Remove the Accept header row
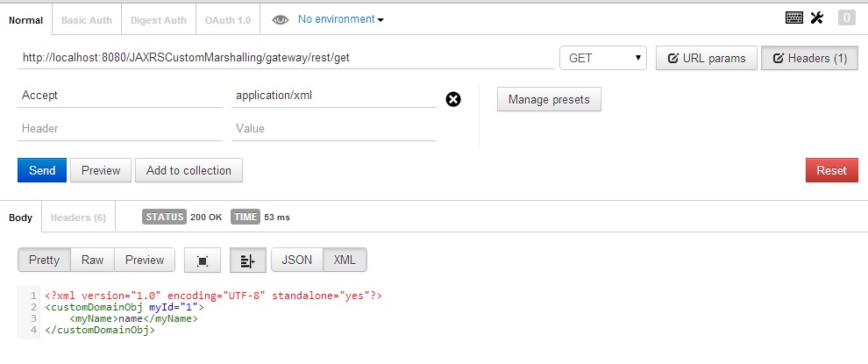 point(453,99)
